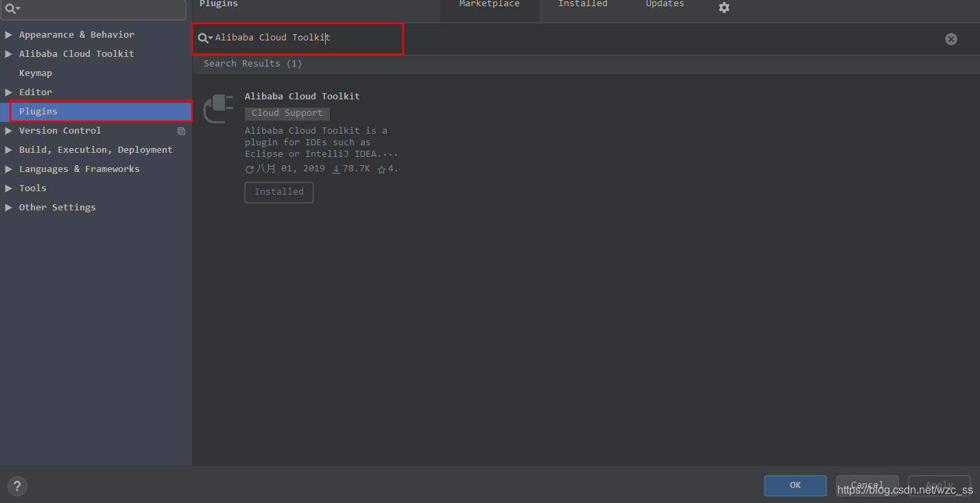Screen dimensions: 980x503
Task: Select Appearance & Behavior label
Action: tap(77, 34)
